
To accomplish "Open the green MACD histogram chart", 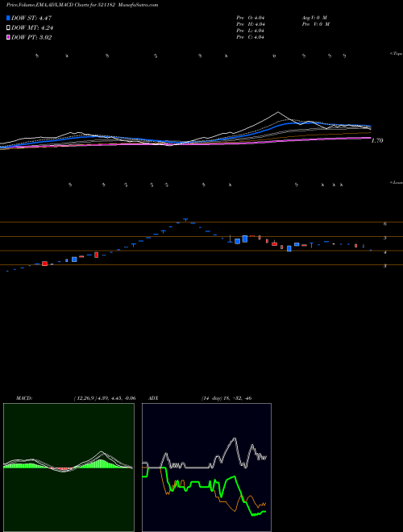I will tap(69, 468).
